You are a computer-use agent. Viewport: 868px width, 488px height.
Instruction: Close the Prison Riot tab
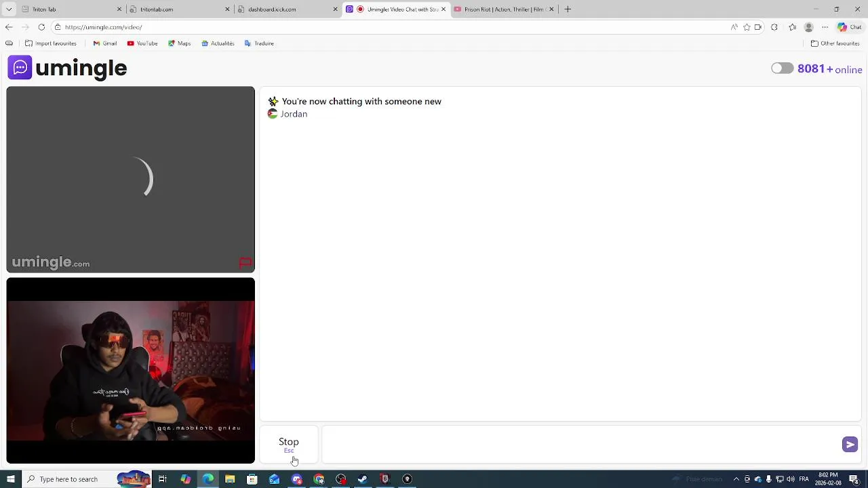551,9
